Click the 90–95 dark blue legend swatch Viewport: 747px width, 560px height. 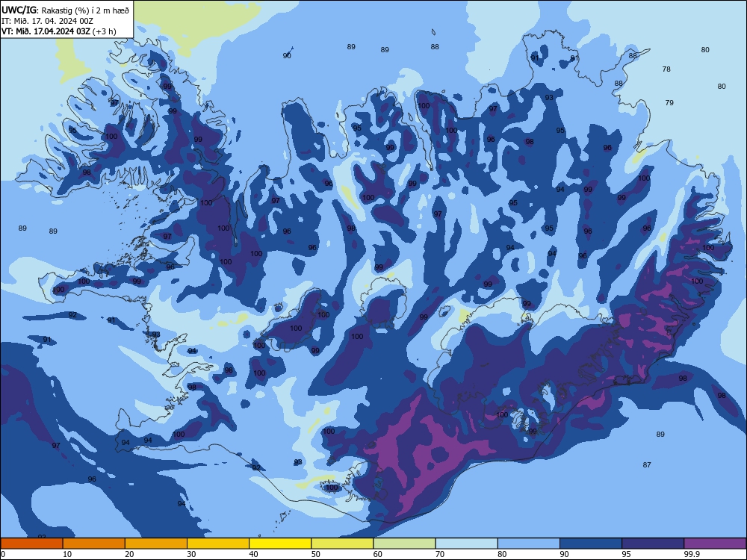coord(591,544)
